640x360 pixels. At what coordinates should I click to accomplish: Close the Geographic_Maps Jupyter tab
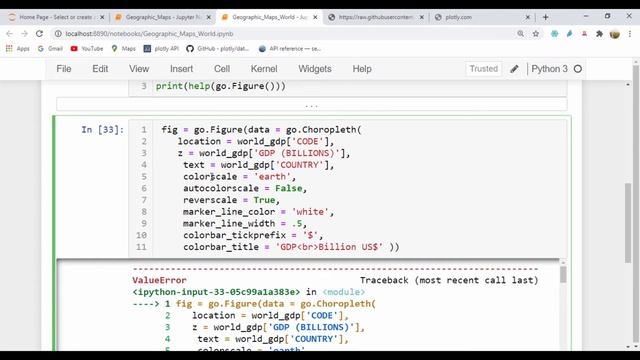tap(209, 17)
